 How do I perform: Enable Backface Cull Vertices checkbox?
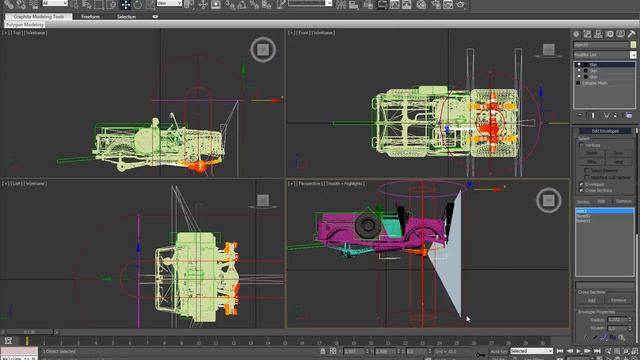click(x=587, y=178)
